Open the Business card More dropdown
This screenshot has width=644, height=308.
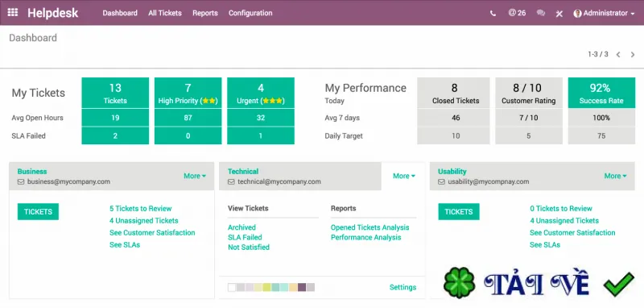(x=195, y=176)
